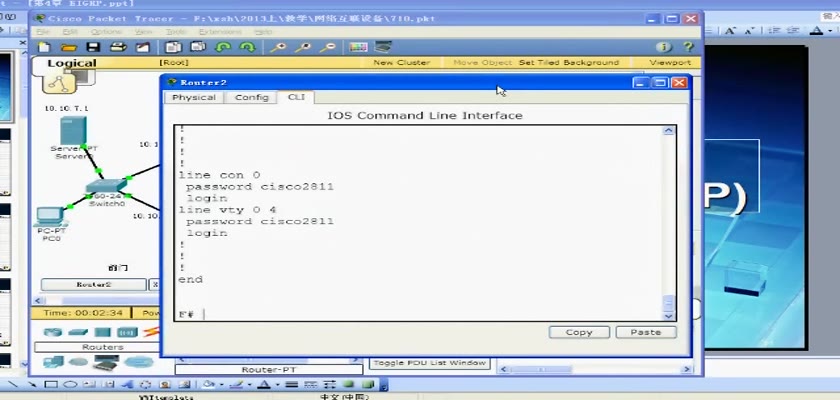
Task: Select the Switches device category icon
Action: click(78, 332)
